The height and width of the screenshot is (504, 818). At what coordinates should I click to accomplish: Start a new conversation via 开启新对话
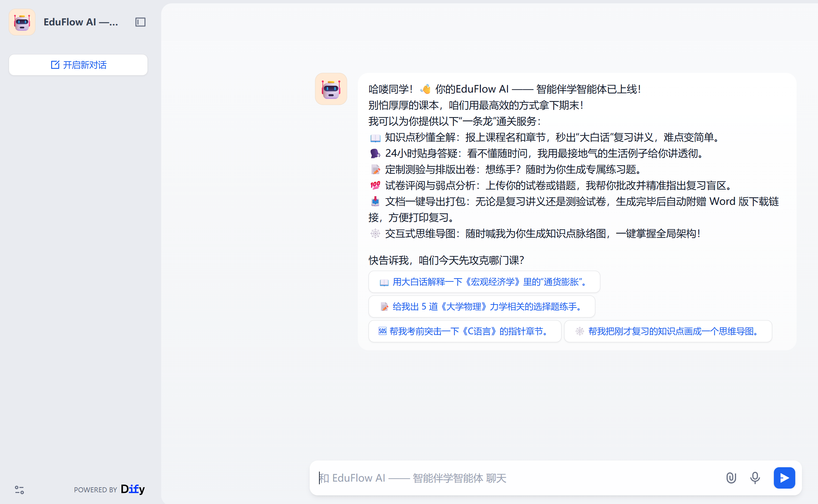[x=78, y=65]
